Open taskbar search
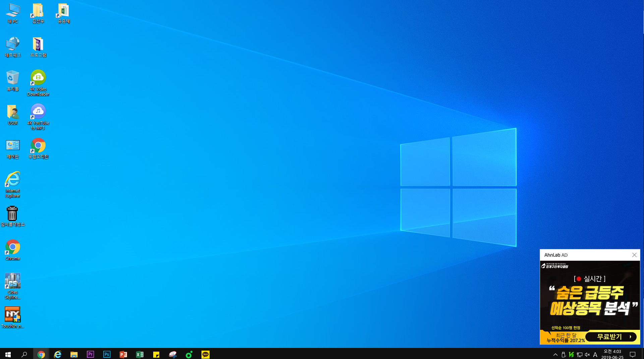This screenshot has width=644, height=359. click(24, 354)
